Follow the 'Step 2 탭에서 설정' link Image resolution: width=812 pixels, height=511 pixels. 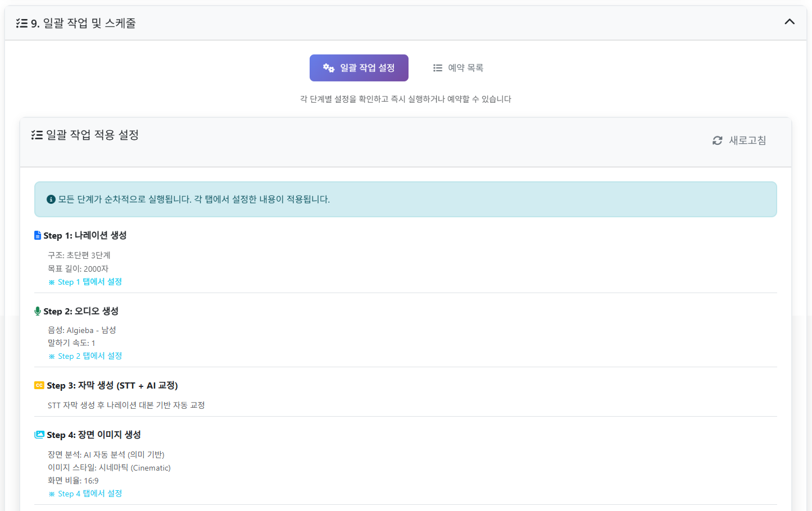(x=85, y=356)
